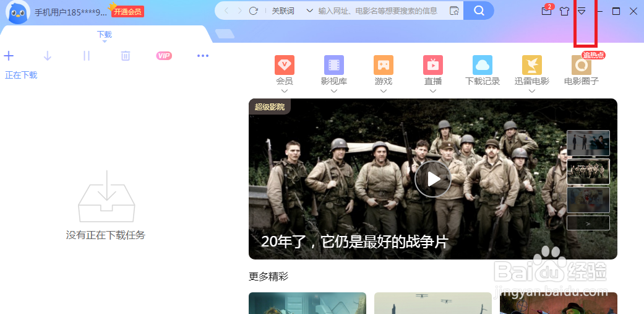Screen dimensions: 644x314
Task: Click the small new tab shape
Action: pos(225,34)
